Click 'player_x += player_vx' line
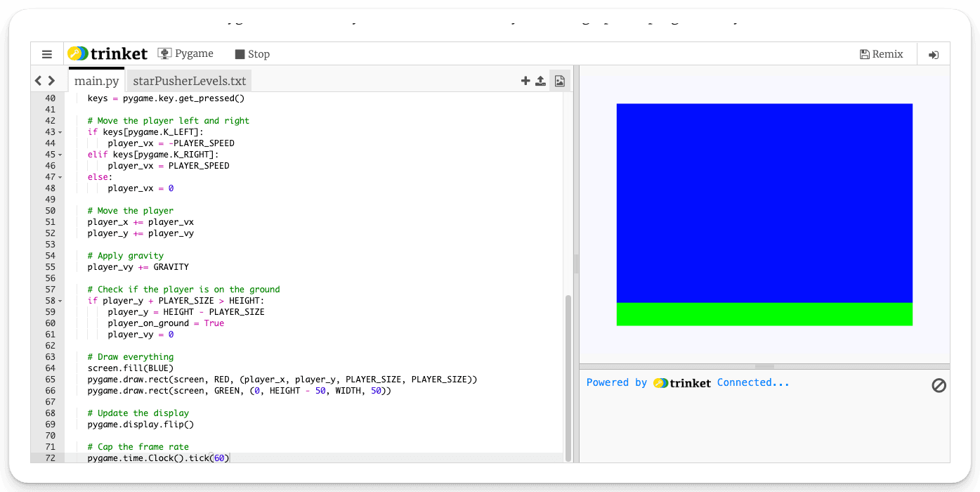 [141, 222]
